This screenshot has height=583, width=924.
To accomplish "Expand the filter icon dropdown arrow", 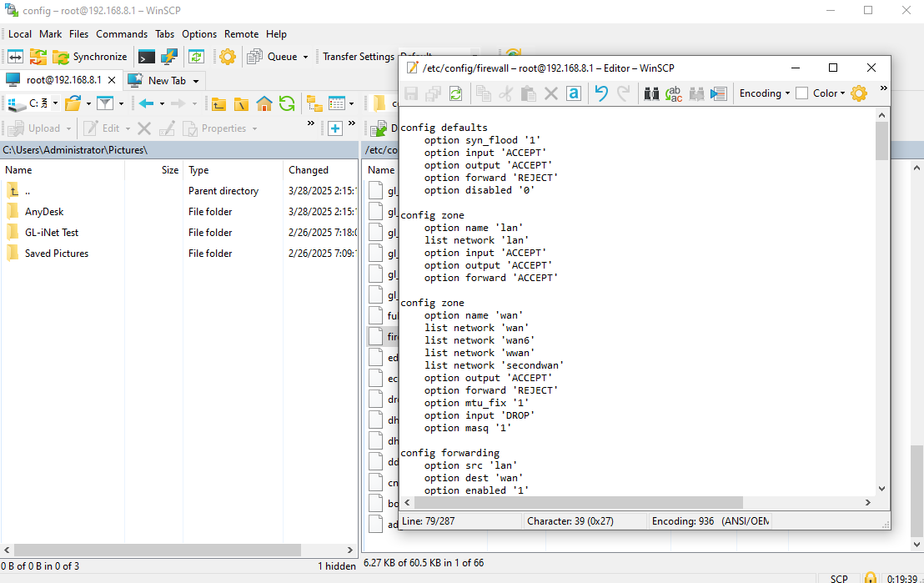I will [x=122, y=104].
